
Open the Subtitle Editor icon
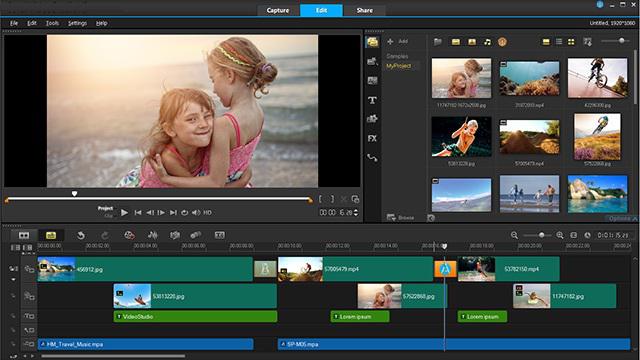[x=220, y=235]
